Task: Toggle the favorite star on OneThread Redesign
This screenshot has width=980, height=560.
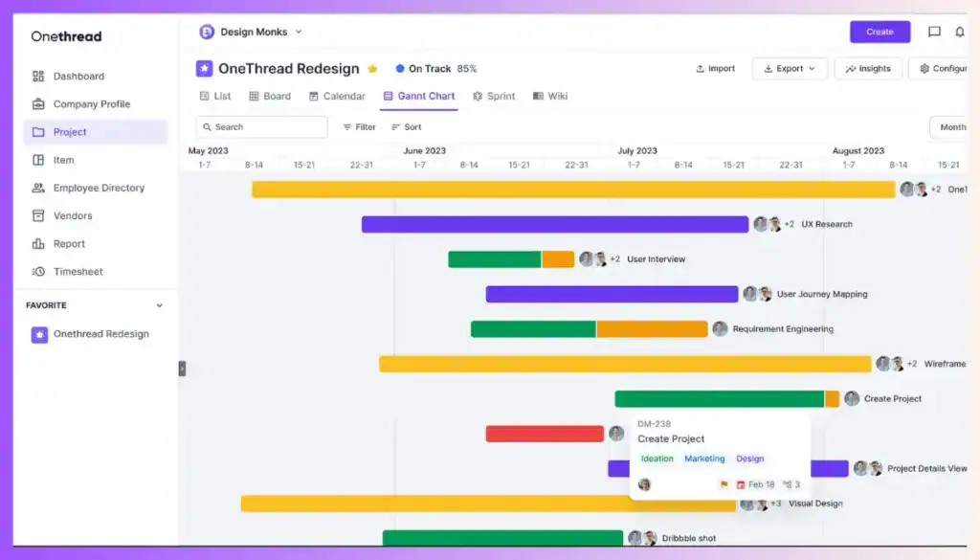Action: 372,69
